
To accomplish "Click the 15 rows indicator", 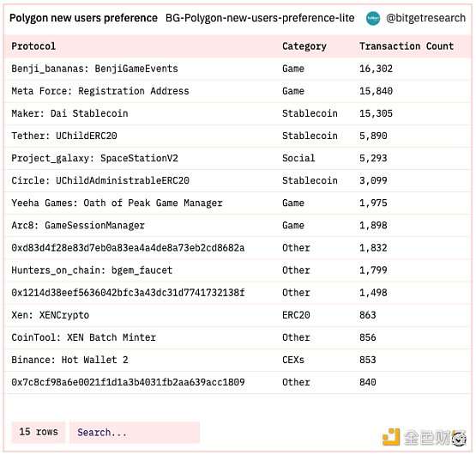I will [x=39, y=432].
